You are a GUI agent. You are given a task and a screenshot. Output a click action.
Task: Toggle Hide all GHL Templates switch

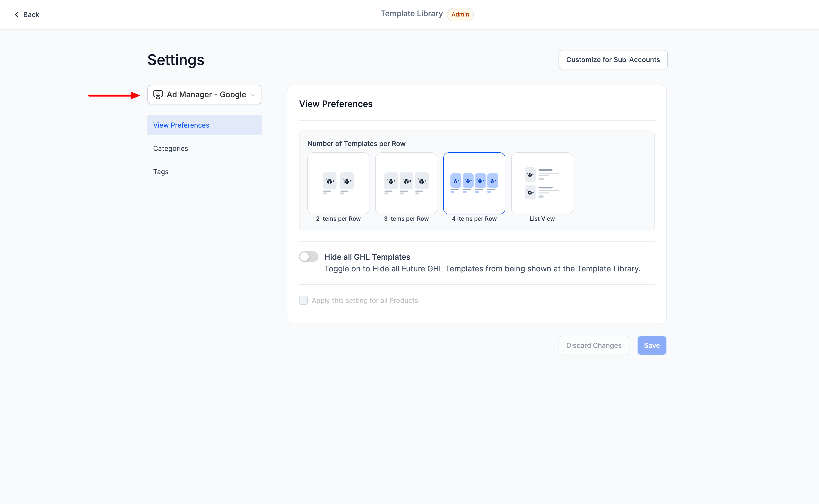309,257
